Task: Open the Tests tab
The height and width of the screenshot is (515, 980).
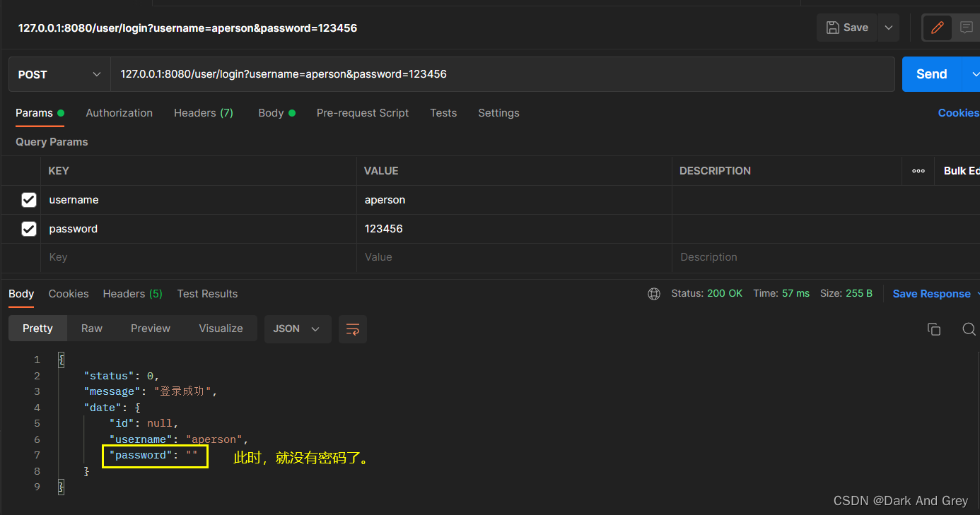Action: pyautogui.click(x=443, y=113)
